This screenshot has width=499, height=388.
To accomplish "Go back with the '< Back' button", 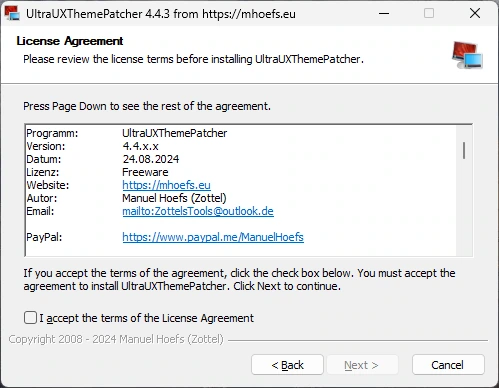I will [x=287, y=365].
